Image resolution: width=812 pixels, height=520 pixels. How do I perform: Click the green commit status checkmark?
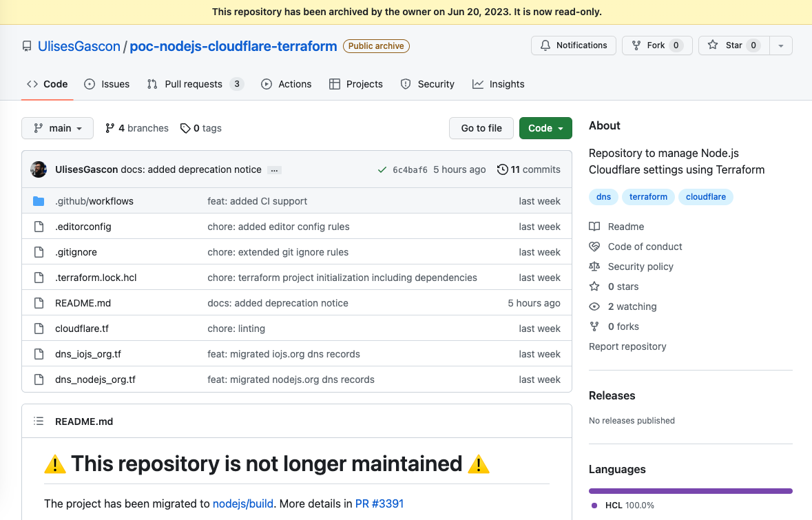pos(382,169)
